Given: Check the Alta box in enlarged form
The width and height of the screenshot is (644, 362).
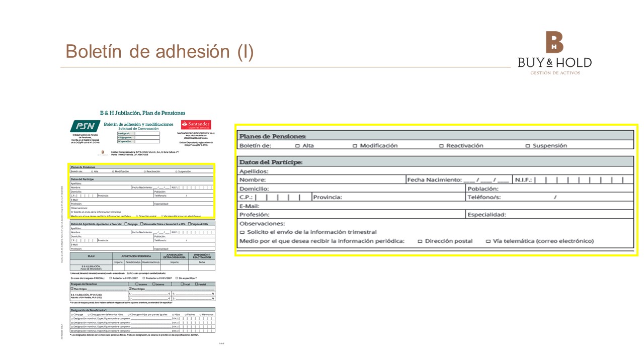Looking at the screenshot, I should click(x=297, y=146).
